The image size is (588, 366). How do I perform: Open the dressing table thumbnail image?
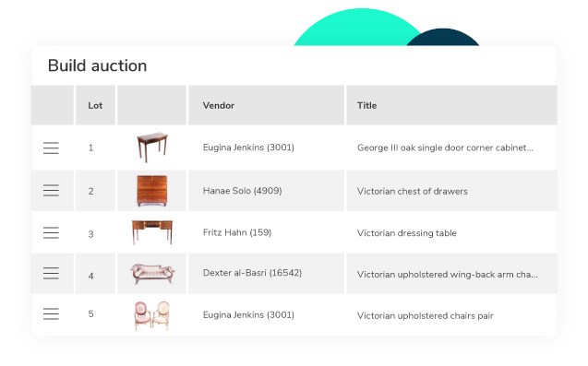[152, 232]
